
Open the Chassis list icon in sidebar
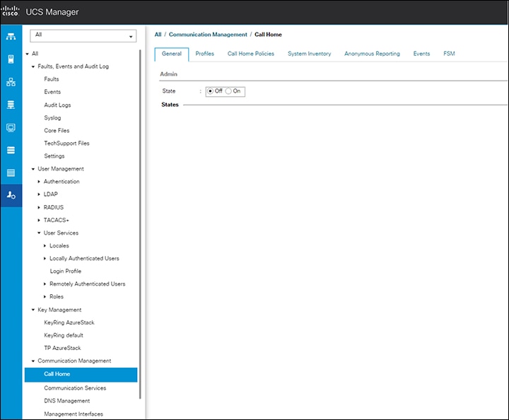click(11, 173)
